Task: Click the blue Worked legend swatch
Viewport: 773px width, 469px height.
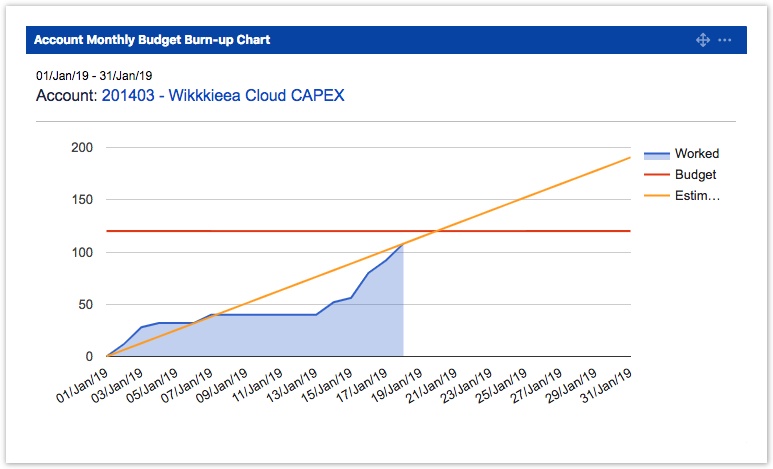Action: coord(655,154)
